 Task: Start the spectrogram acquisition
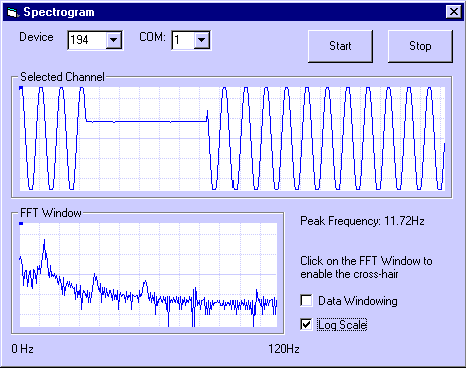(x=340, y=46)
